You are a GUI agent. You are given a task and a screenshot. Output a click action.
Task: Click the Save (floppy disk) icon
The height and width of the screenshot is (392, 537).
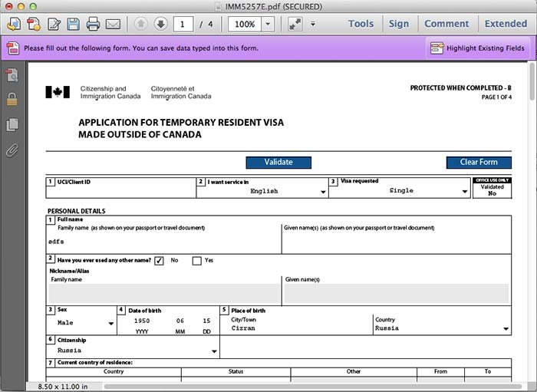point(74,24)
